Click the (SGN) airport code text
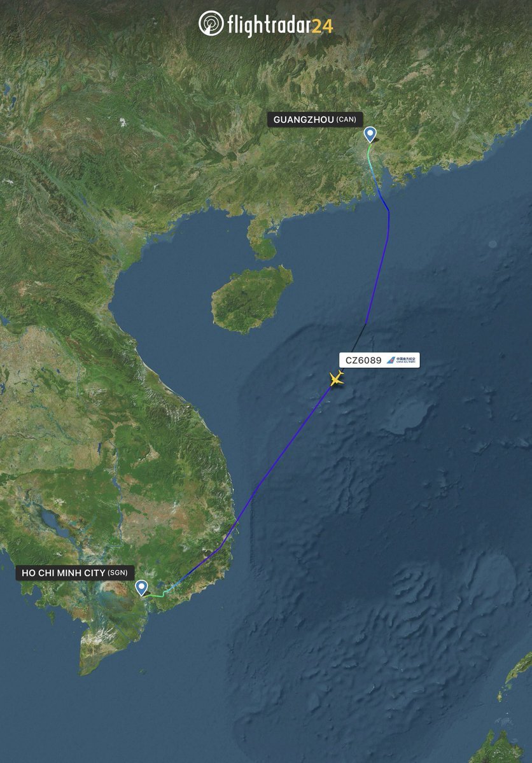The width and height of the screenshot is (532, 763). [x=118, y=573]
